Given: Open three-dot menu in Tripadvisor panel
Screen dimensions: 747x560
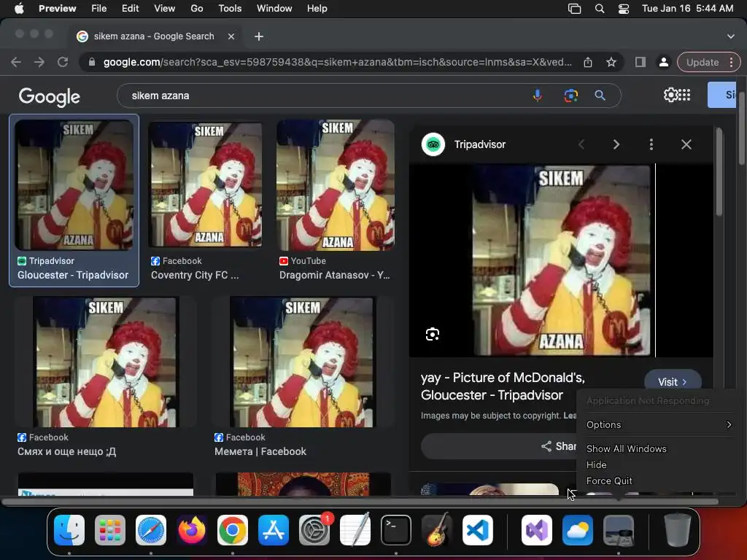Looking at the screenshot, I should [x=651, y=144].
